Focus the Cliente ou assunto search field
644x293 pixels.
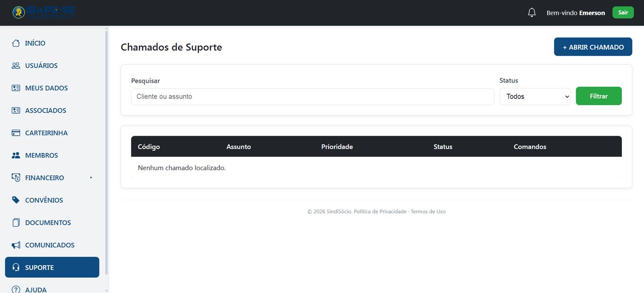312,96
